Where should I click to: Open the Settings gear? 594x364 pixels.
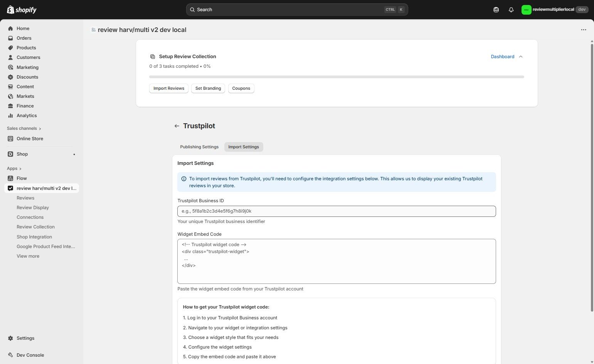[10, 338]
